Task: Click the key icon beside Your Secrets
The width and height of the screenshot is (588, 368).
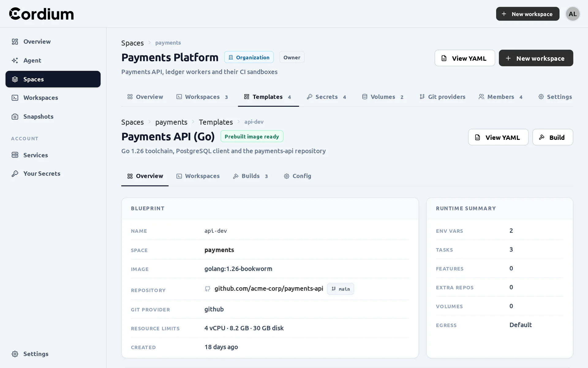Action: coord(15,174)
